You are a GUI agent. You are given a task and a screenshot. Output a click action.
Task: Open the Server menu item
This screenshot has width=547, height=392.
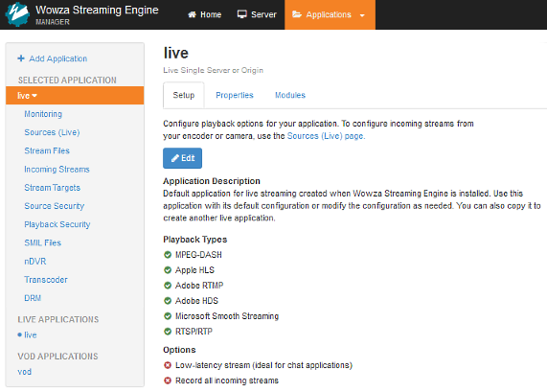click(257, 14)
